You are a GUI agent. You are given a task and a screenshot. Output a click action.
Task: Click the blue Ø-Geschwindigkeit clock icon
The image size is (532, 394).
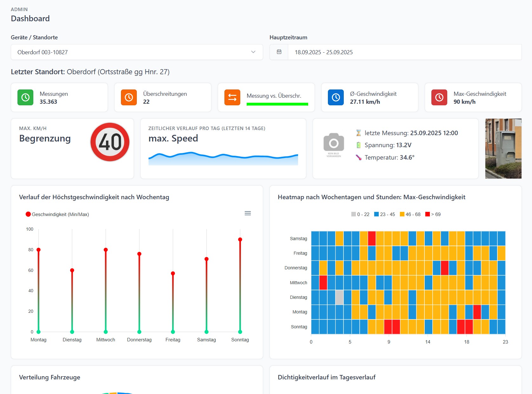click(x=336, y=97)
